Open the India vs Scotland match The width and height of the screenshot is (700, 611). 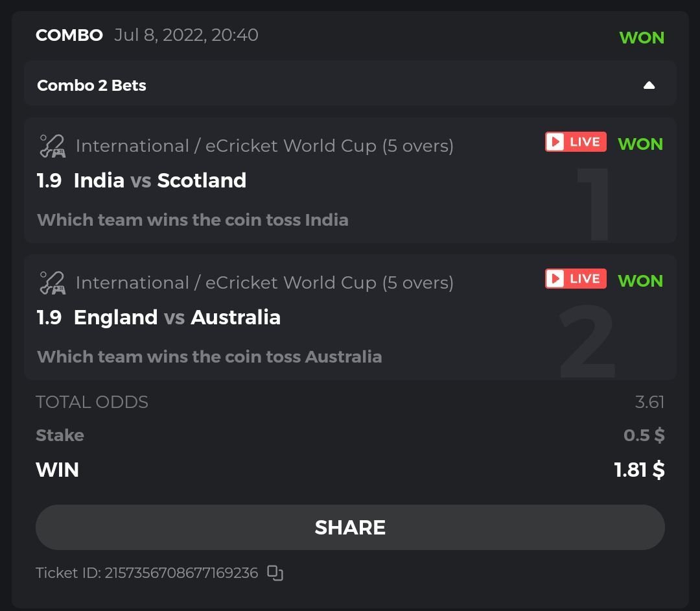[x=159, y=180]
